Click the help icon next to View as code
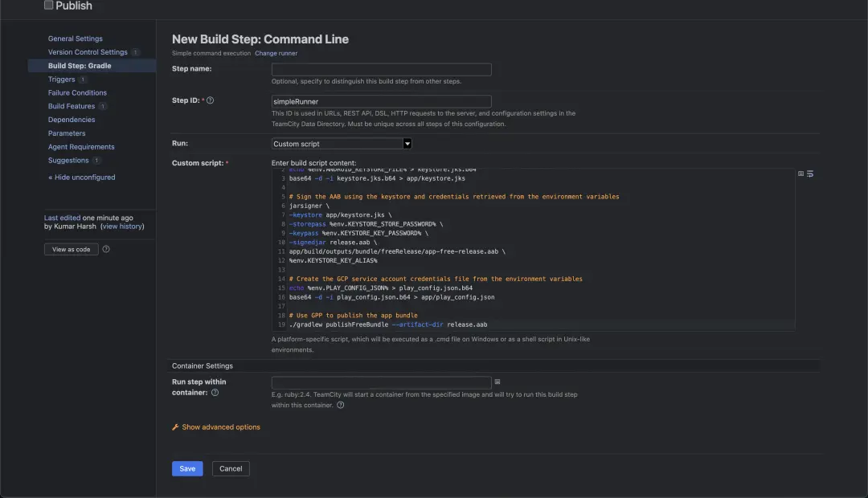Image resolution: width=868 pixels, height=498 pixels. point(106,249)
